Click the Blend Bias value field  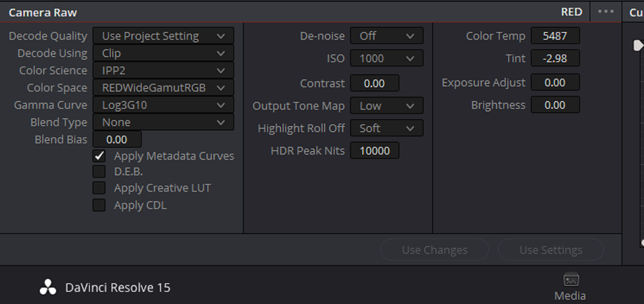(x=117, y=139)
